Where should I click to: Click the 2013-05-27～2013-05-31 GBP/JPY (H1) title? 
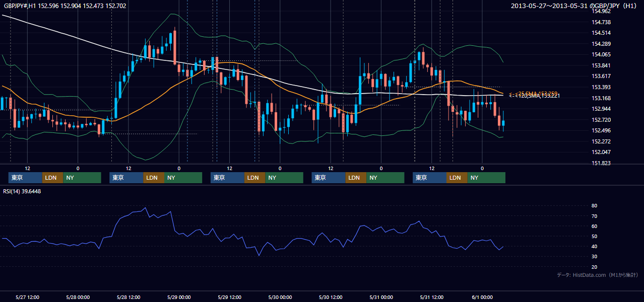point(575,6)
